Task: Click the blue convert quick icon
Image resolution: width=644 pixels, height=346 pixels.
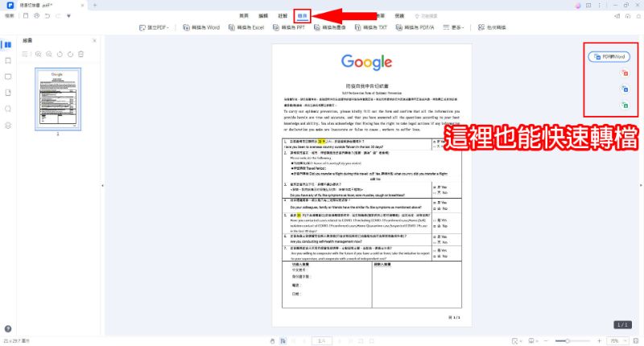Action: pos(625,89)
